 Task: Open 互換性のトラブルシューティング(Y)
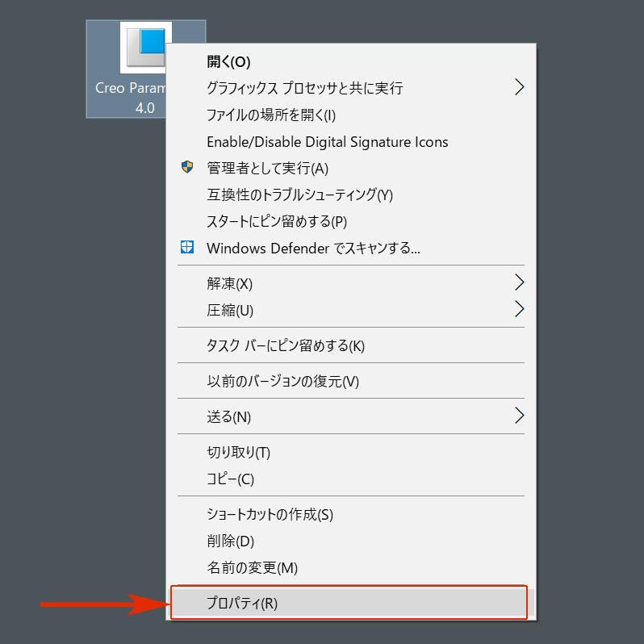click(299, 194)
